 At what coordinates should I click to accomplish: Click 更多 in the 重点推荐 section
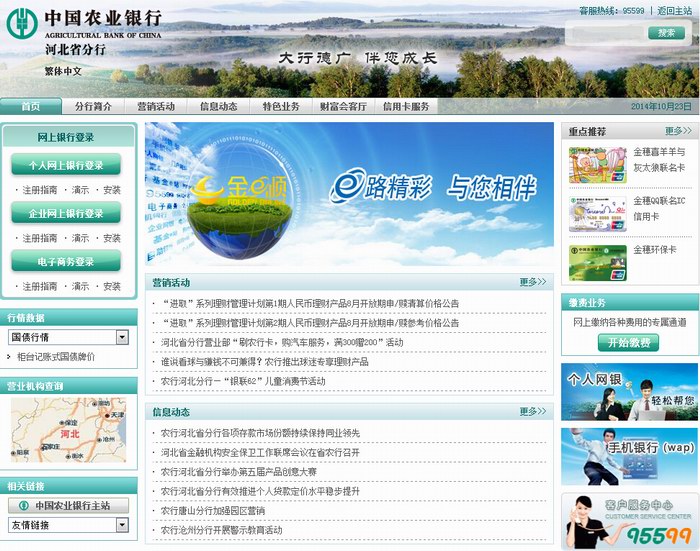[678, 131]
